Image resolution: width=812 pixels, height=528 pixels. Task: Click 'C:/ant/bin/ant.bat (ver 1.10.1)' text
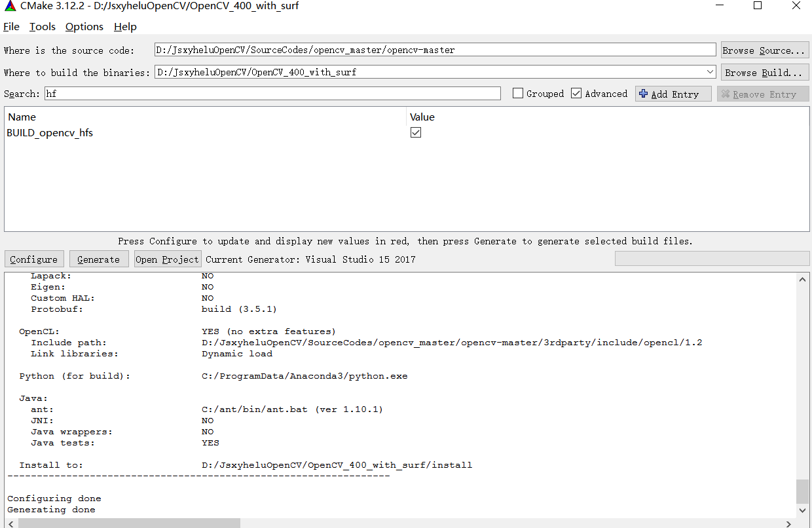click(292, 409)
